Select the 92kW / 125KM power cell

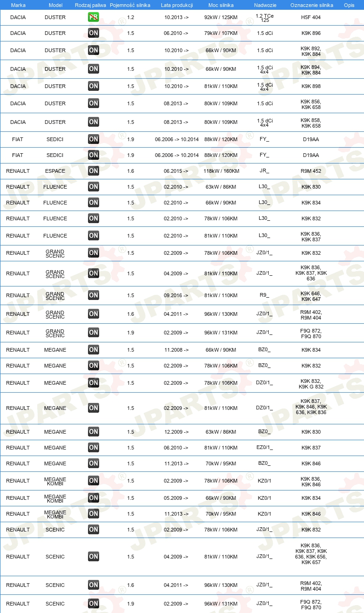pos(221,17)
